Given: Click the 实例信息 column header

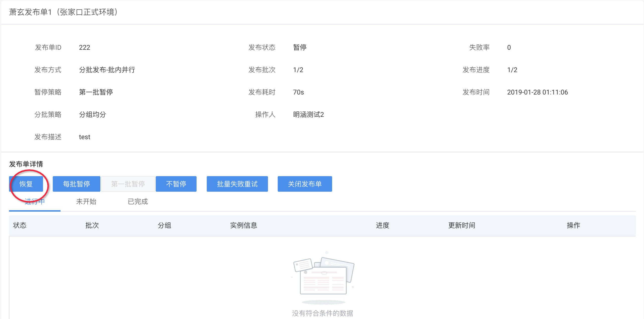Looking at the screenshot, I should [243, 225].
